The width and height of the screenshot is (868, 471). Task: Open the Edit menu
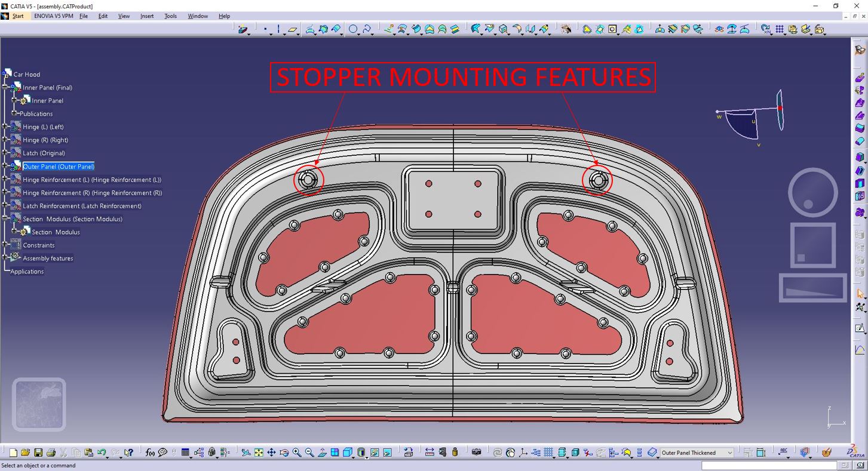pos(103,16)
